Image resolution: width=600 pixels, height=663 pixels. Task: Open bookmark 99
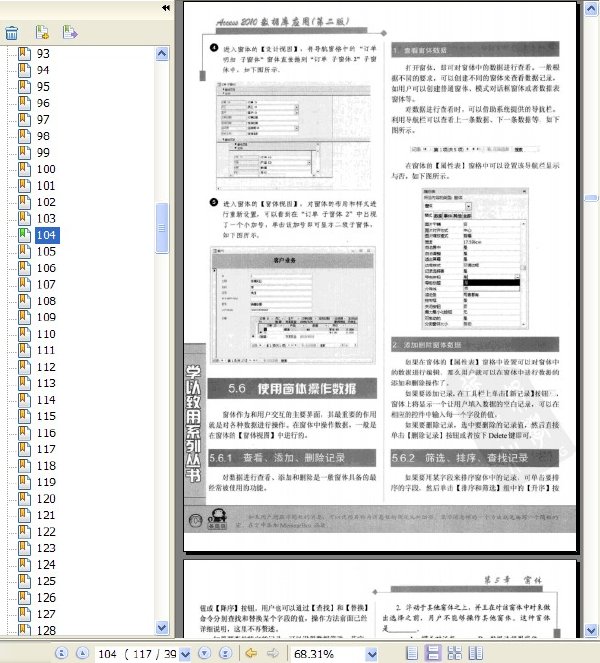point(43,153)
